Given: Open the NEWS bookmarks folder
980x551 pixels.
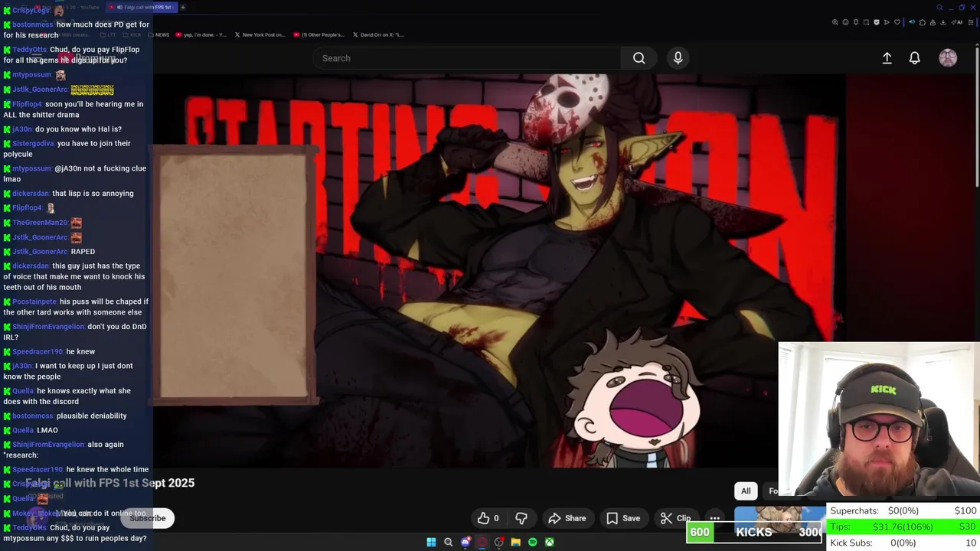Looking at the screenshot, I should pyautogui.click(x=159, y=34).
